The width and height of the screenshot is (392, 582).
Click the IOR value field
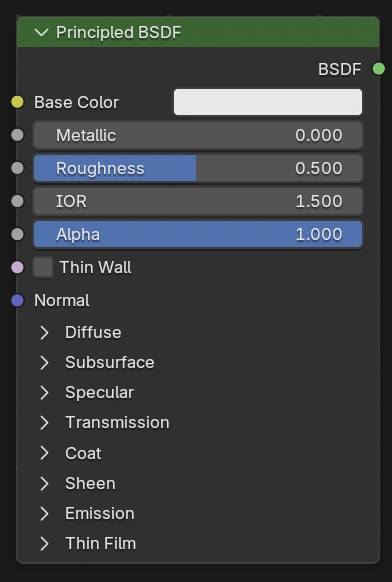pos(198,202)
